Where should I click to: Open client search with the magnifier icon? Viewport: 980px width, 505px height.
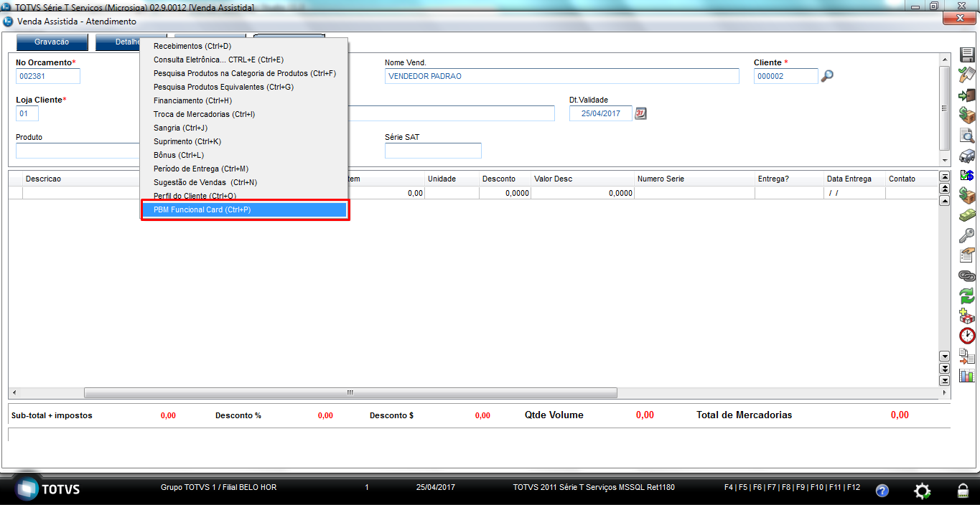tap(827, 76)
